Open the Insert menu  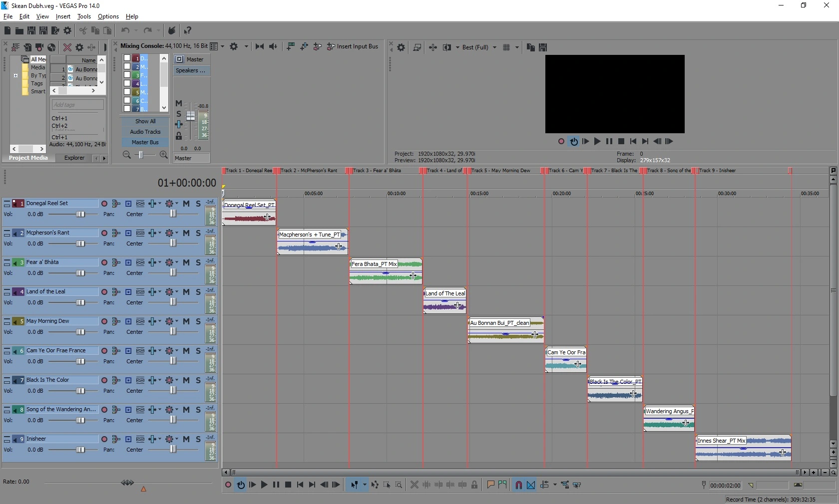coord(63,16)
